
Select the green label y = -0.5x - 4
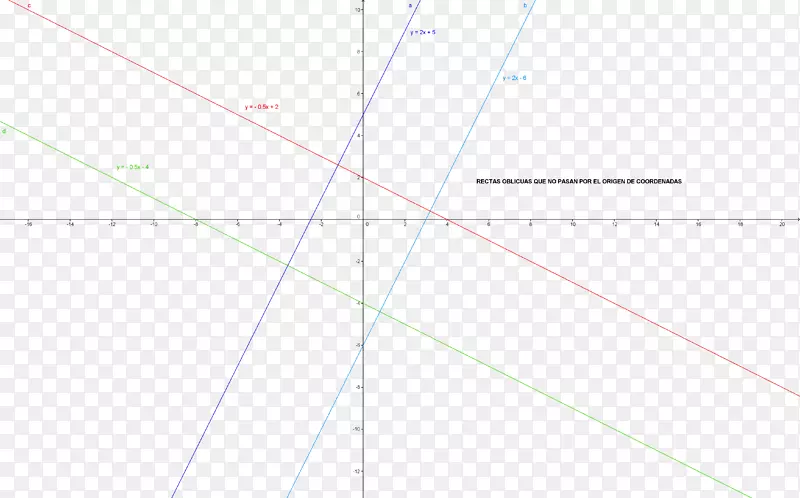tap(132, 167)
